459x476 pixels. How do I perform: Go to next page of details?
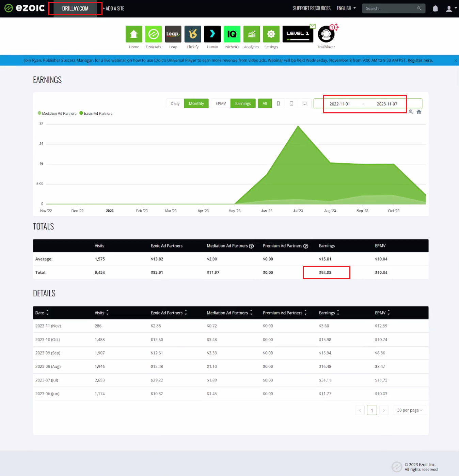click(x=384, y=410)
